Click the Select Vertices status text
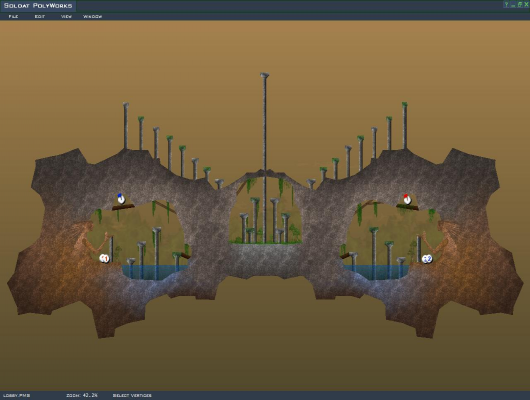Screen dimensions: 530x400 pyautogui.click(x=132, y=395)
